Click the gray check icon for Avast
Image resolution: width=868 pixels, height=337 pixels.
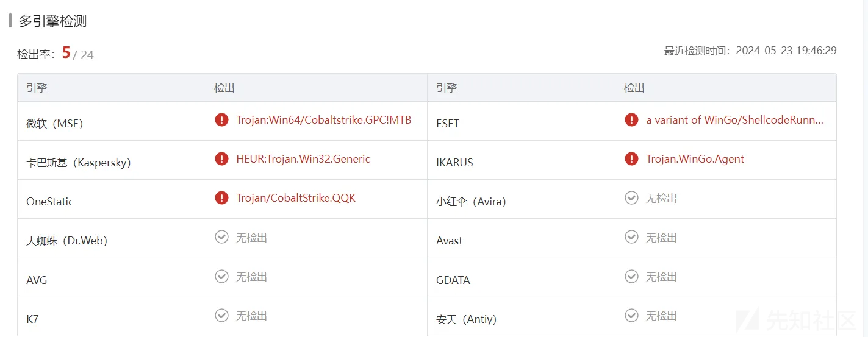tap(631, 237)
